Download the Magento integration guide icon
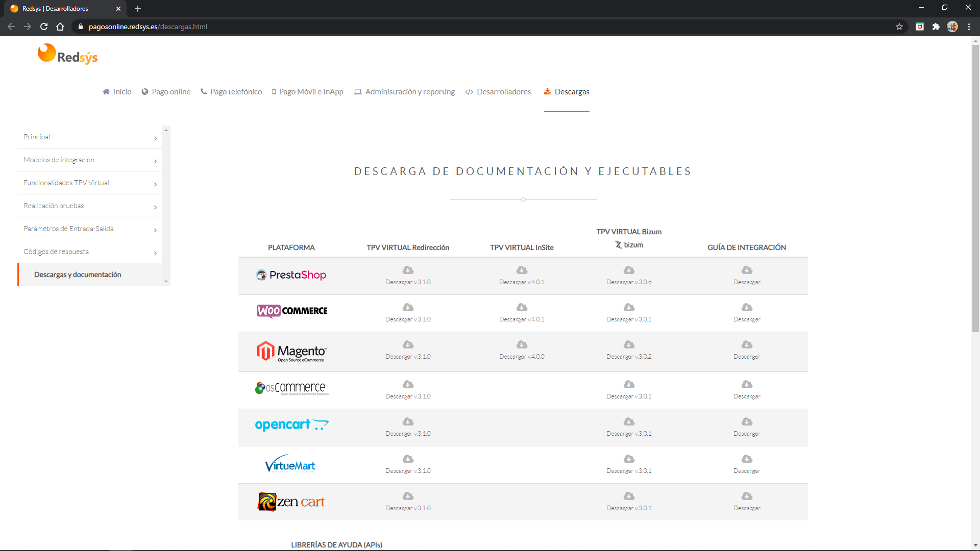The height and width of the screenshot is (551, 980). (x=747, y=344)
